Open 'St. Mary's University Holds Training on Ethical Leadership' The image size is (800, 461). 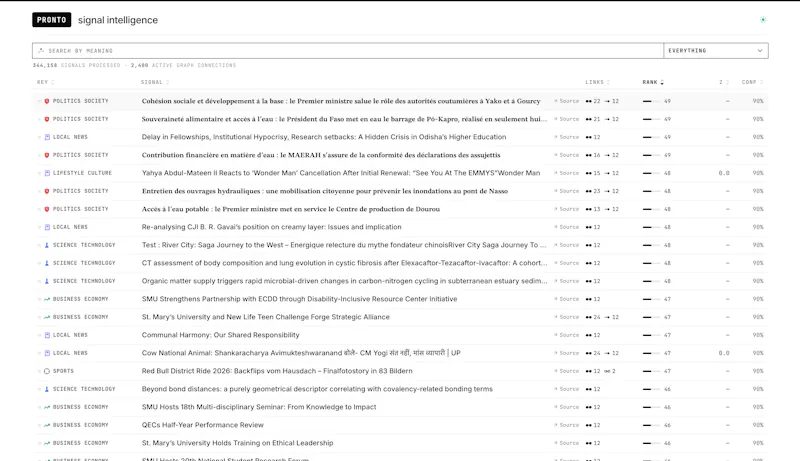(237, 443)
